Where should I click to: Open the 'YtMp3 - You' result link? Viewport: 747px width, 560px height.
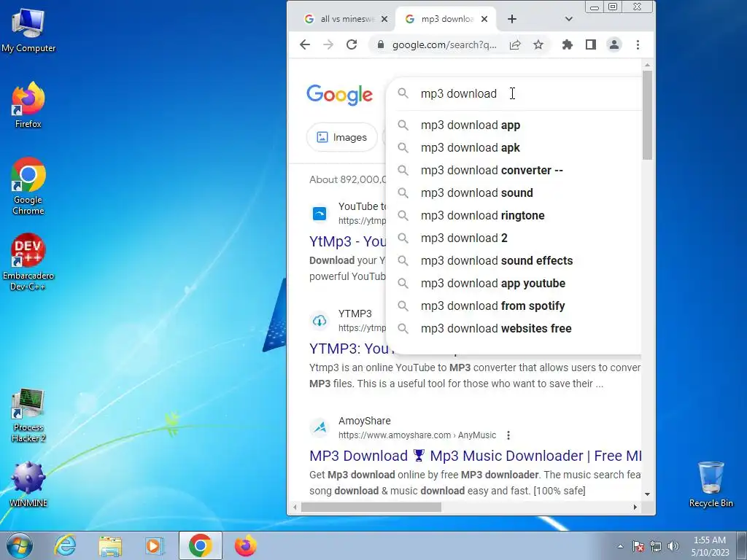[x=347, y=241]
